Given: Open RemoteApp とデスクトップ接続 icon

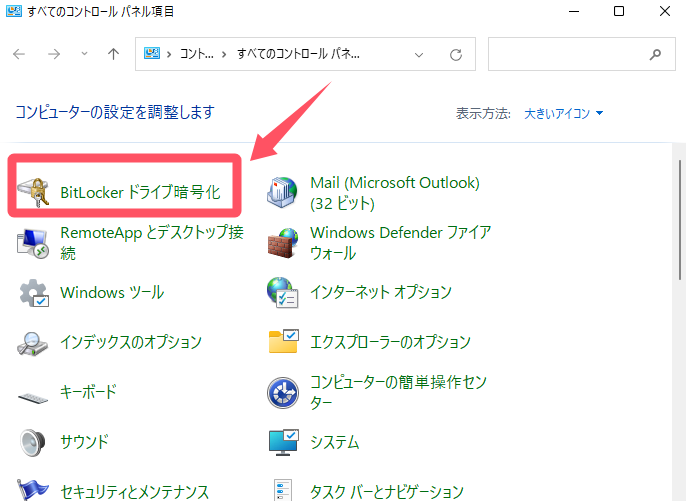Looking at the screenshot, I should point(35,243).
